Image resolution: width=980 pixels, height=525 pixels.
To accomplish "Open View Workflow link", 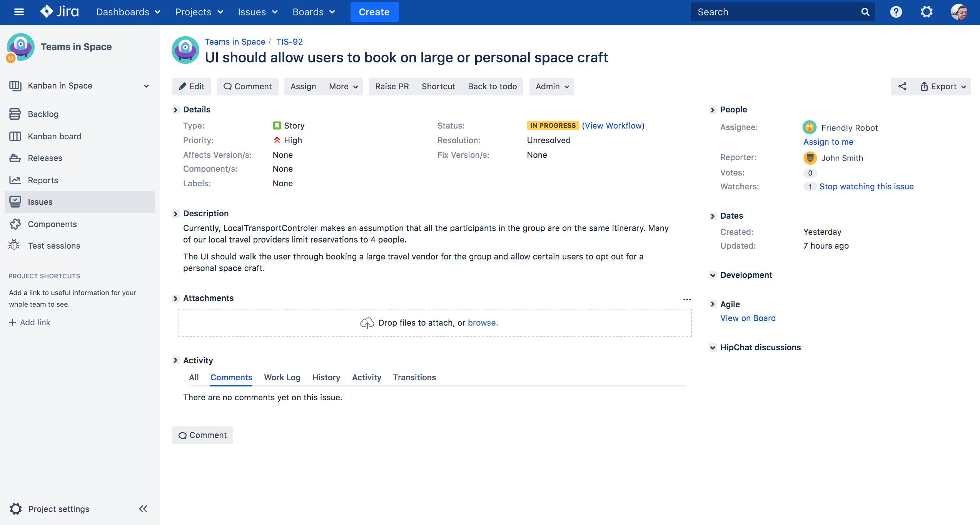I will (x=613, y=125).
